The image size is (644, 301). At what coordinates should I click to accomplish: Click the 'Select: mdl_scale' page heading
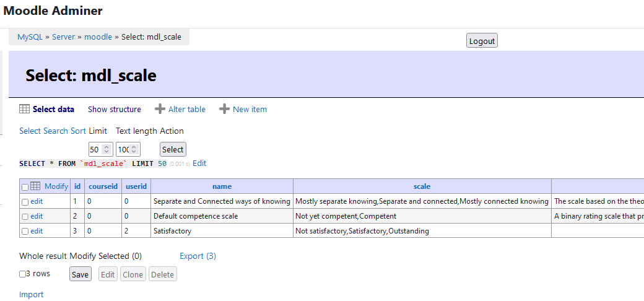pos(91,76)
